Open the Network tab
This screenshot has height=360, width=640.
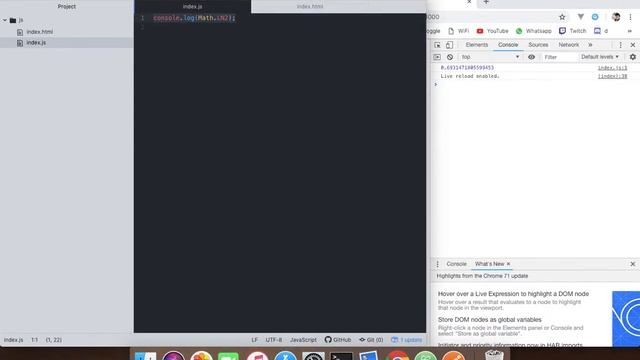569,45
